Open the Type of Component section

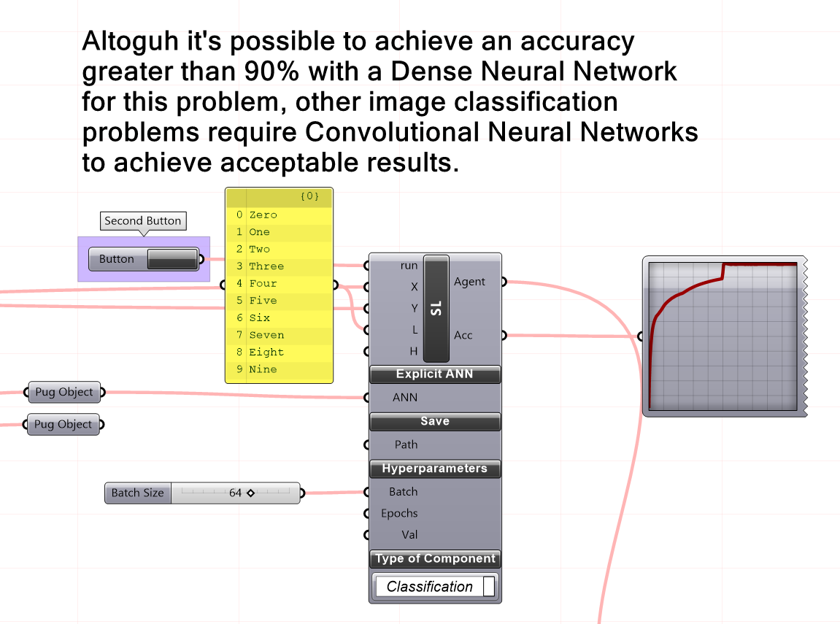point(435,559)
